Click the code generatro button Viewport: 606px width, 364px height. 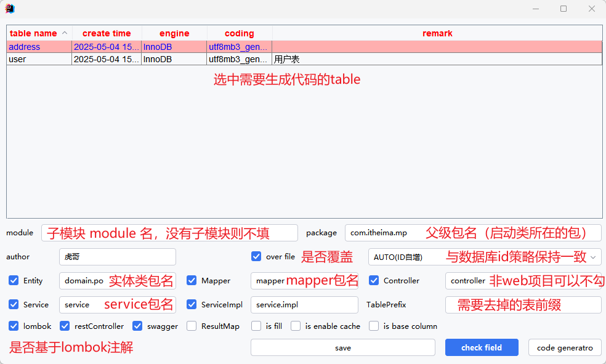564,347
